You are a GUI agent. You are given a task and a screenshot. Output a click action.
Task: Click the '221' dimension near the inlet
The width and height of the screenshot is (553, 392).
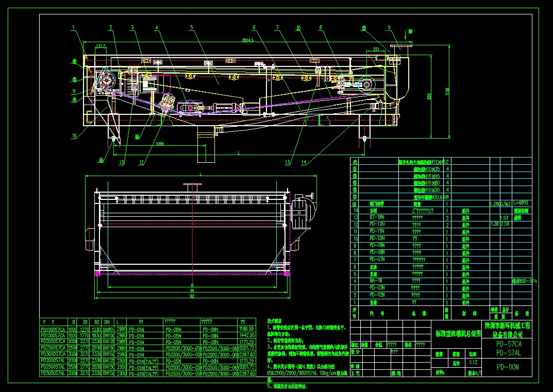click(376, 49)
